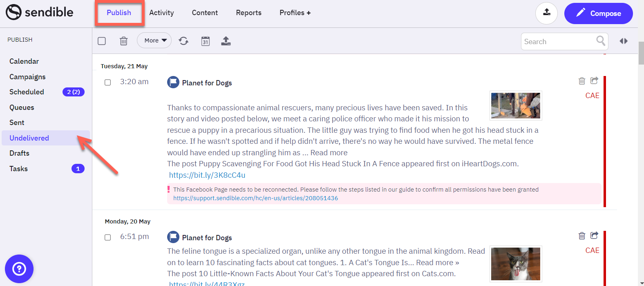Expand the More dropdown menu
This screenshot has height=286, width=644.
click(x=154, y=40)
